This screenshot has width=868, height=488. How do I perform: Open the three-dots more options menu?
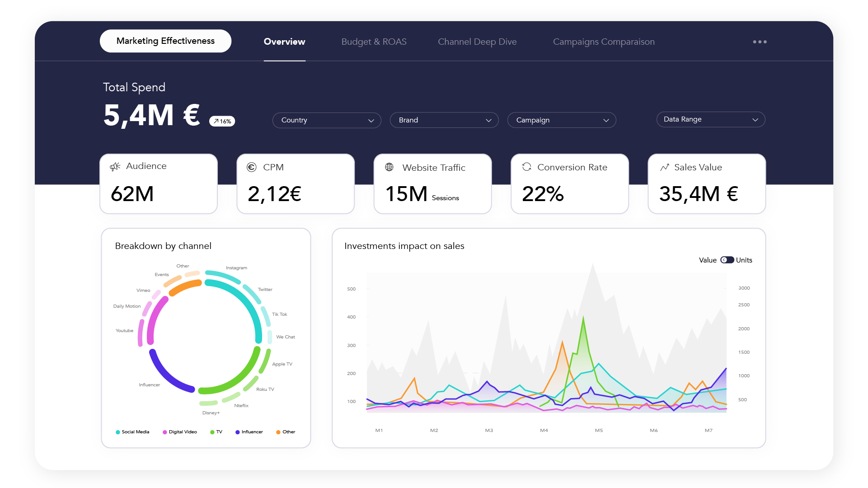[760, 42]
